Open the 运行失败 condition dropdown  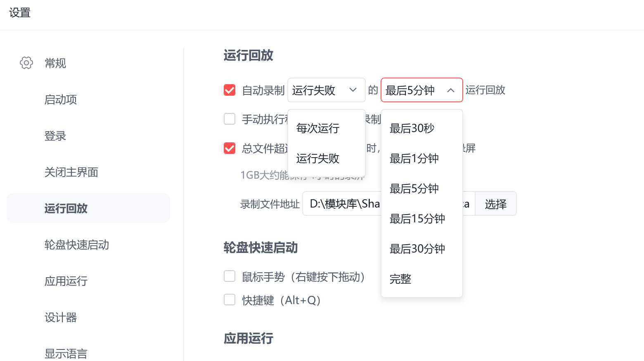(326, 90)
